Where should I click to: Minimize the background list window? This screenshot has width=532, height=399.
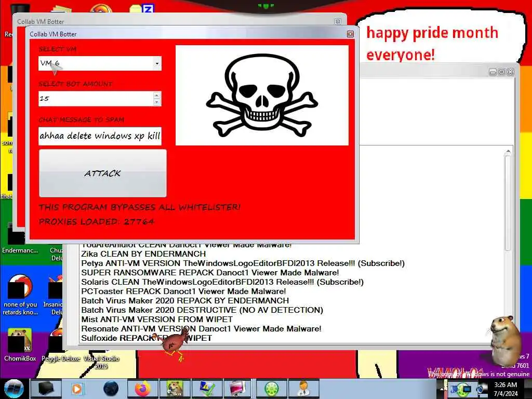pos(493,72)
